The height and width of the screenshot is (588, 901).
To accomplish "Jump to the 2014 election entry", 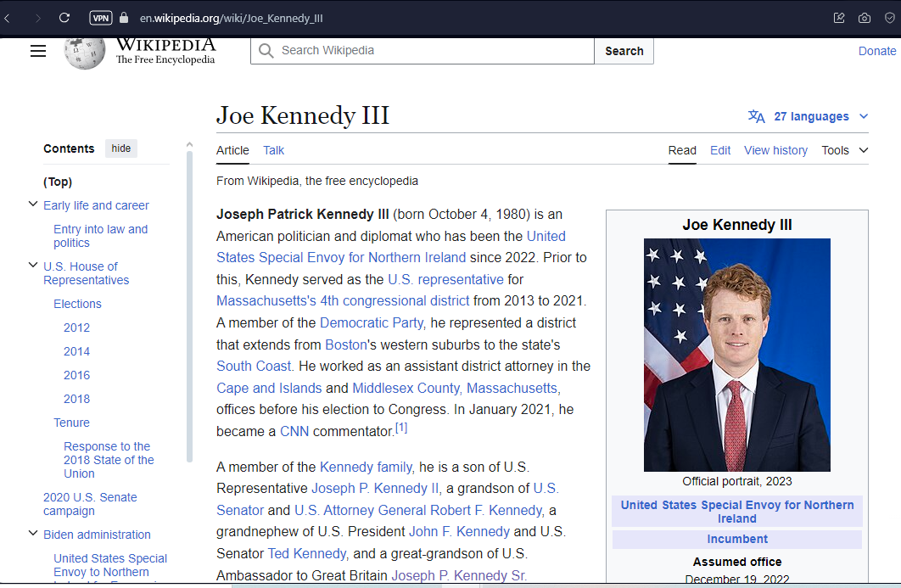I will 76,351.
